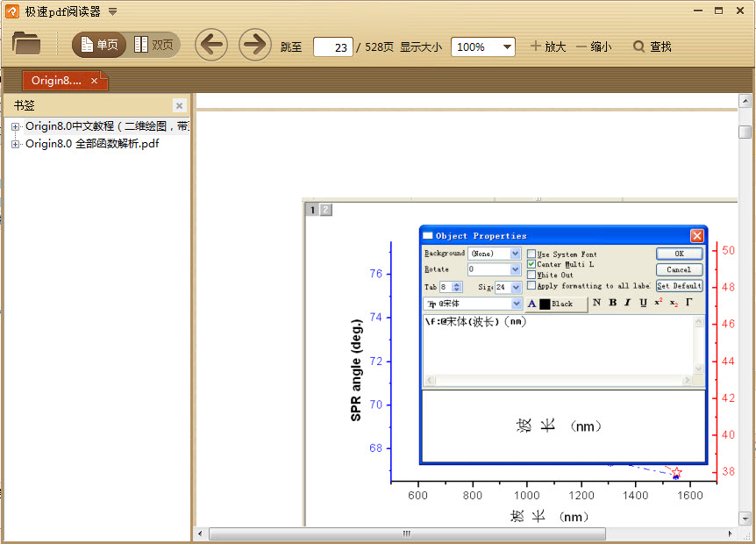Zoom in using the 放大 icon
The image size is (756, 544).
pyautogui.click(x=547, y=47)
